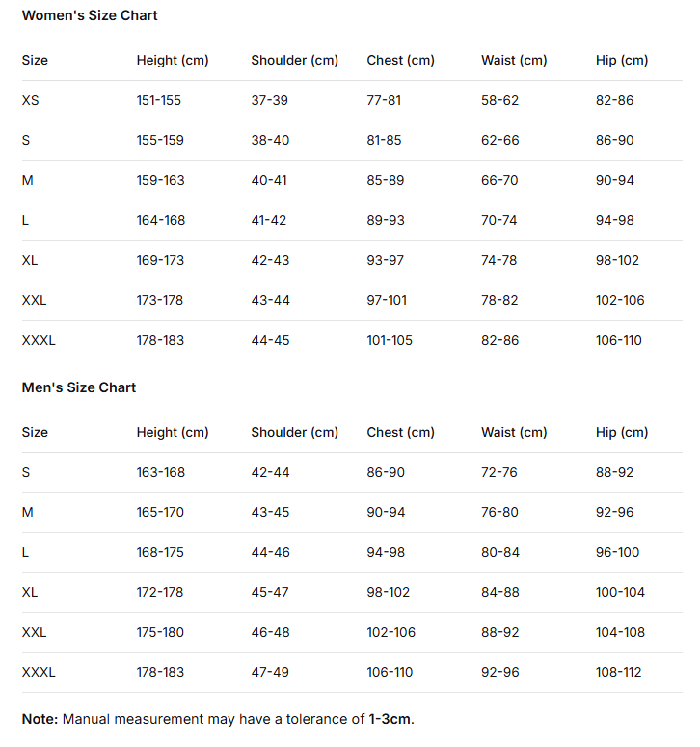The height and width of the screenshot is (747, 700).
Task: Click the Height (cm) header in Women's chart
Action: coord(173,60)
